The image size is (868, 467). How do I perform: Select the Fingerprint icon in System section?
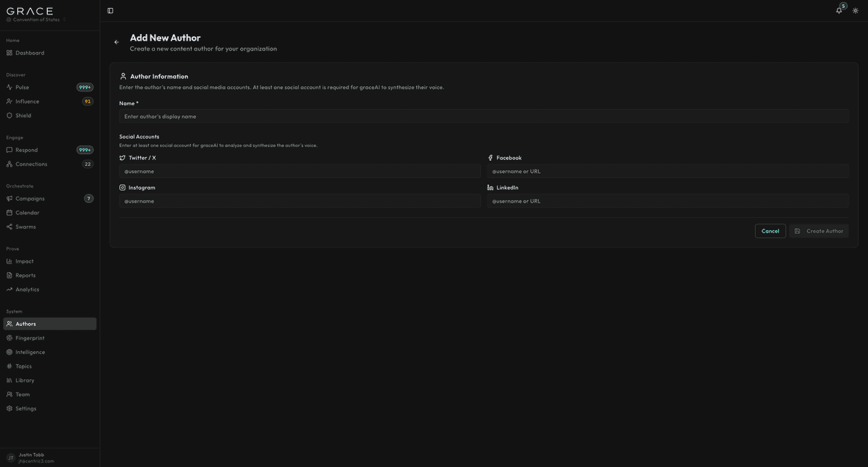pos(7,337)
